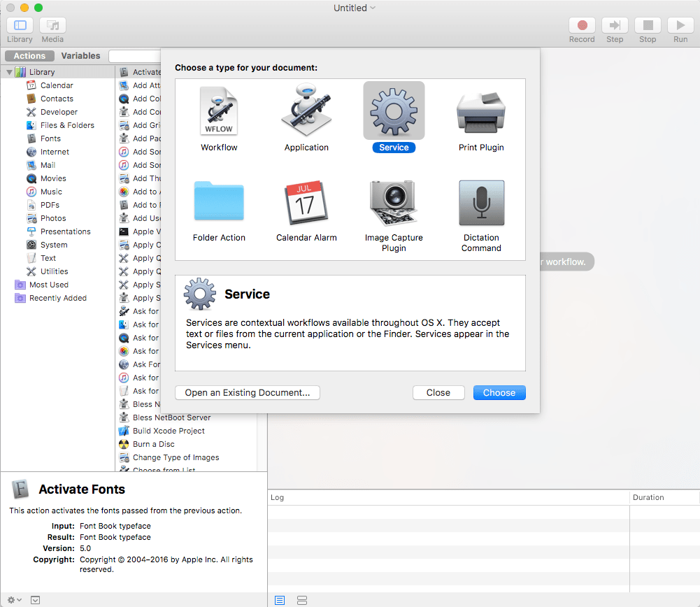Click the Record toolbar button
Image resolution: width=700 pixels, height=607 pixels.
[x=582, y=25]
